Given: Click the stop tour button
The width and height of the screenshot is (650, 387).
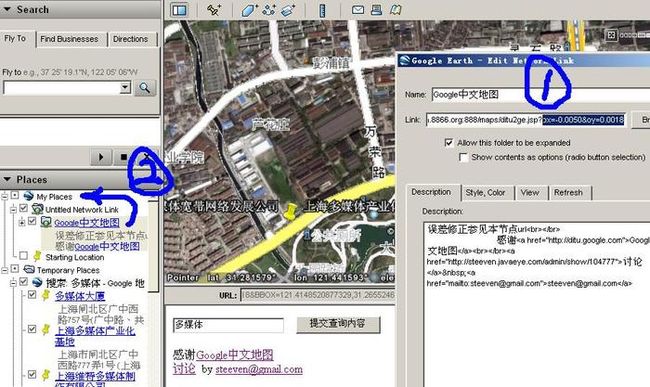Looking at the screenshot, I should tap(123, 157).
